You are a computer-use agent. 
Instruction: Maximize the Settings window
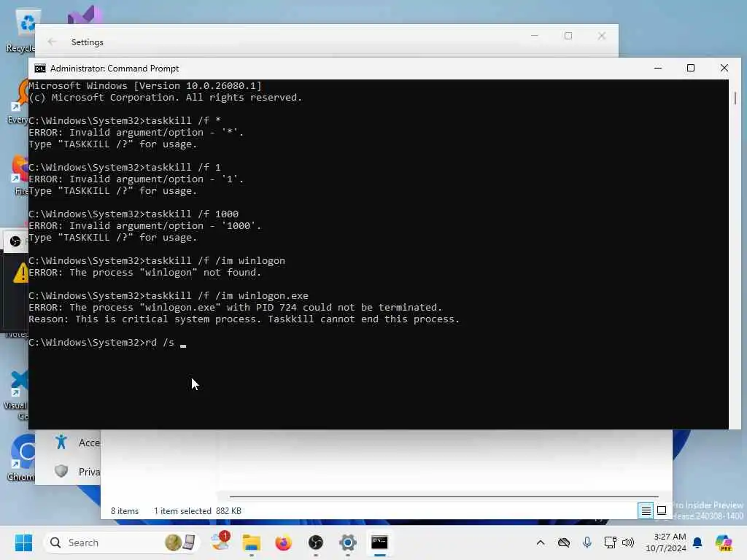click(x=568, y=36)
